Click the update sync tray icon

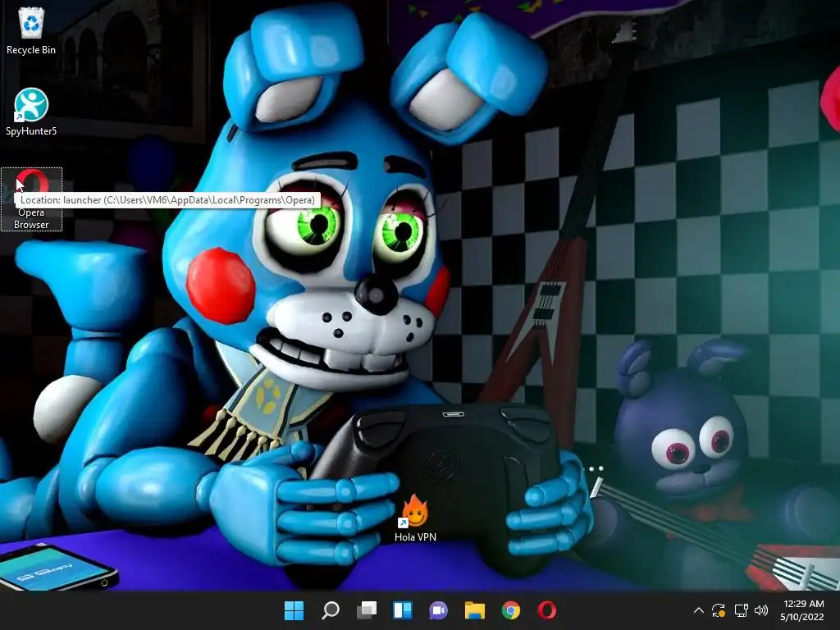click(719, 610)
